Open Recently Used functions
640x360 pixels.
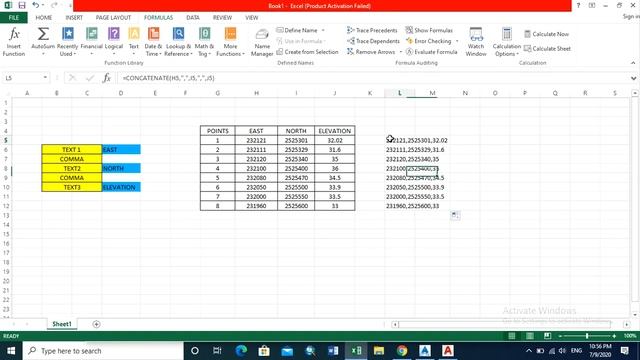coord(67,41)
